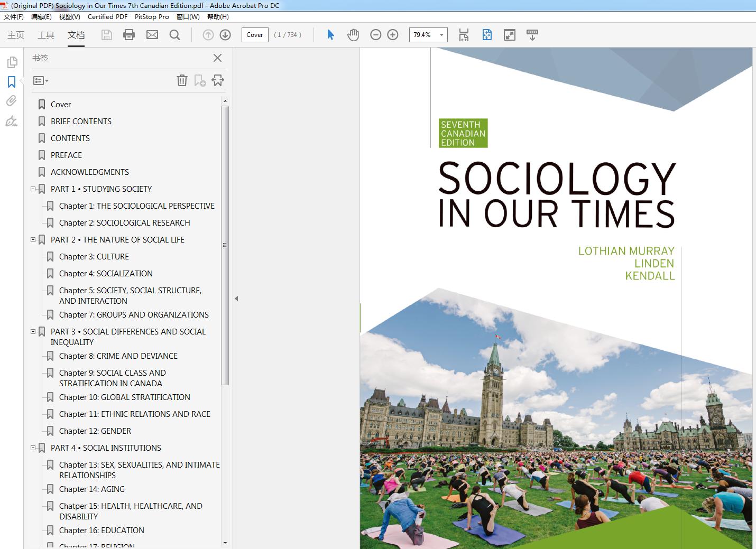Image resolution: width=756 pixels, height=549 pixels.
Task: Collapse PART 2 • THE NATURE OF SOCIAL LIFE
Action: pyautogui.click(x=33, y=239)
